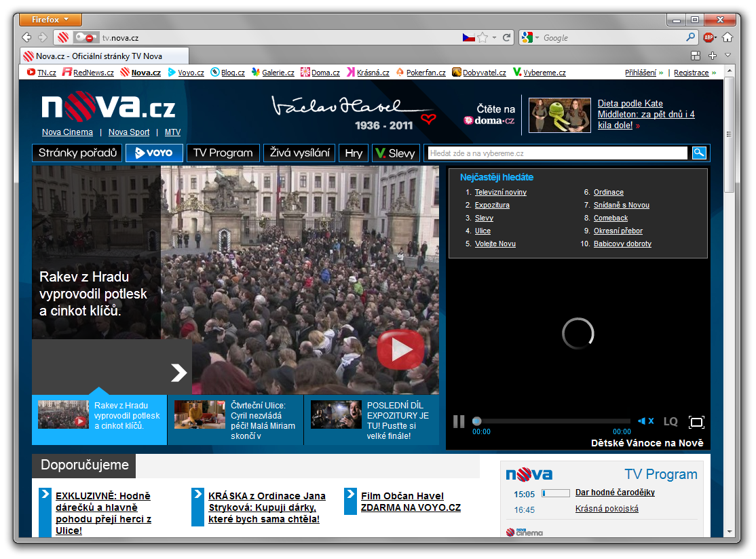Click the arrow icon beside EXKLUZIVNĚ article
756x559 pixels.
(45, 512)
